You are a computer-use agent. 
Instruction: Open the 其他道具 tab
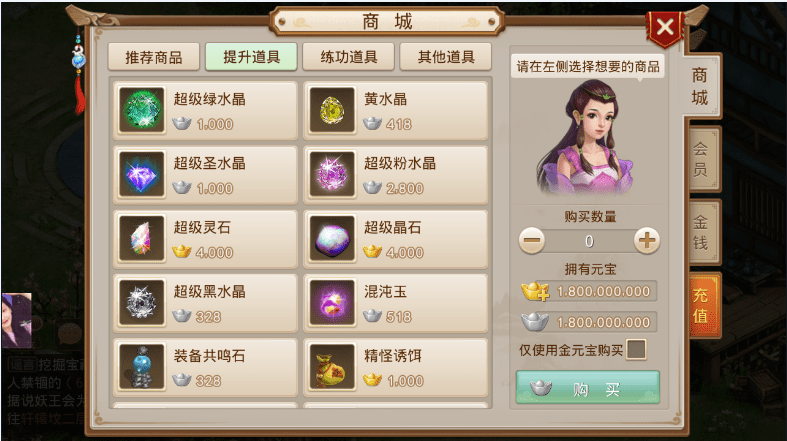pos(446,57)
